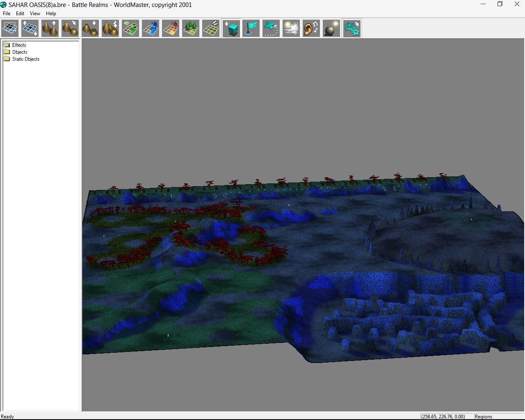Screen dimensions: 525x420
Task: Select the water droplet paint tool
Action: (151, 29)
